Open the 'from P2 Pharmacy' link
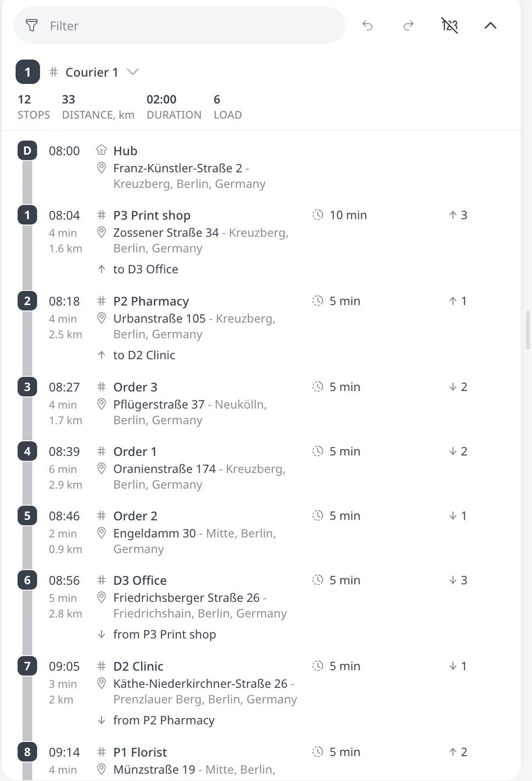532x781 pixels. click(x=164, y=720)
